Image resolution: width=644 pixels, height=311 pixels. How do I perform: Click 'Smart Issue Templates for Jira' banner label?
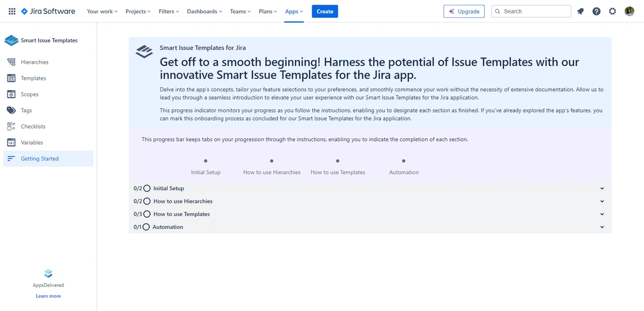203,48
